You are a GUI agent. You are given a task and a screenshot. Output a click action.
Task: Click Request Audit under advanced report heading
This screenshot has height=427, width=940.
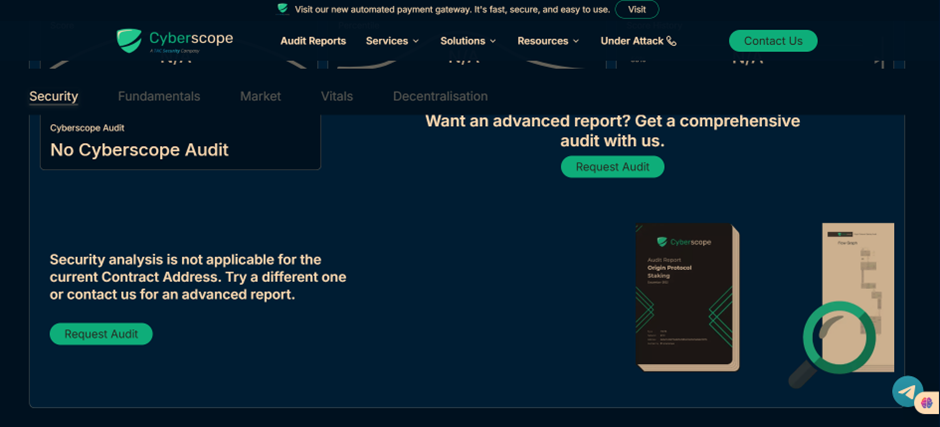coord(612,167)
